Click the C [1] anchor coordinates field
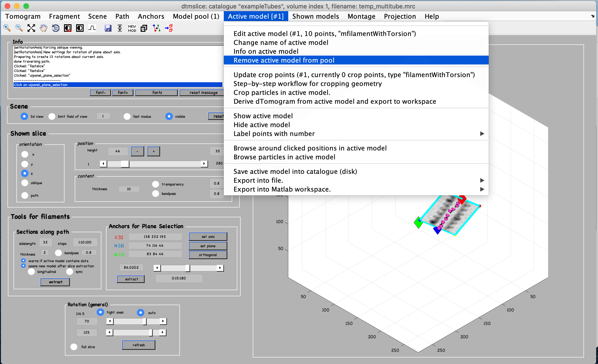The image size is (598, 364). tap(155, 237)
